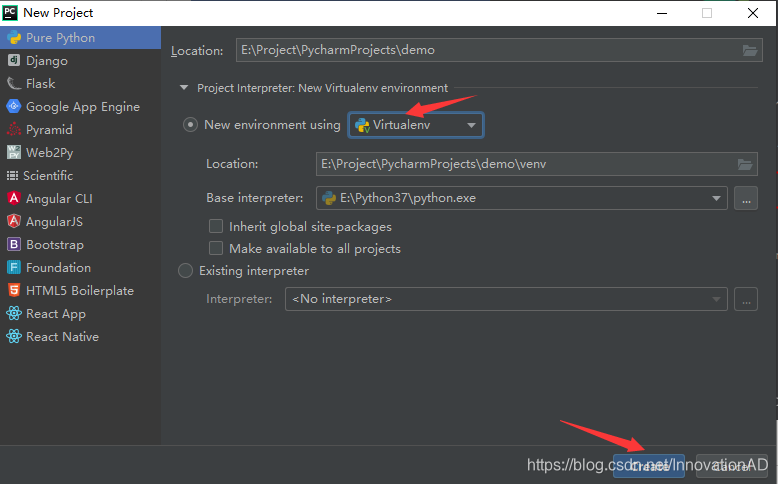The width and height of the screenshot is (778, 484).
Task: Browse folder for venv Location
Action: (x=745, y=164)
